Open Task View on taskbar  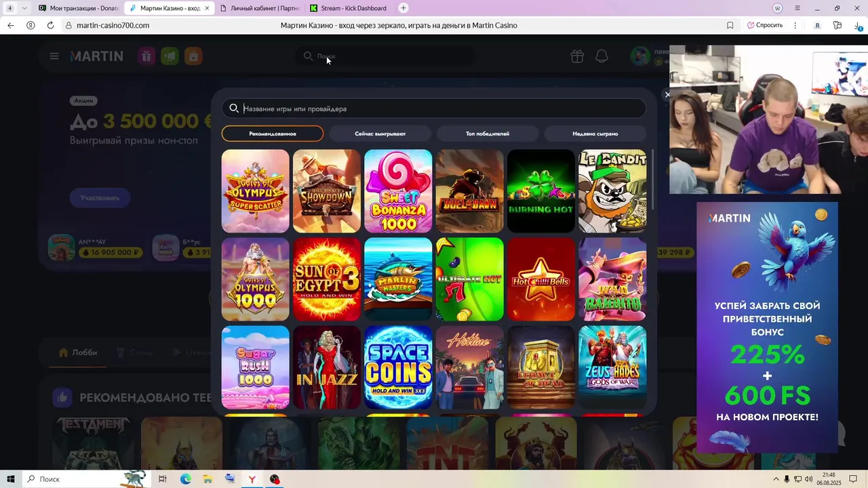pos(163,479)
